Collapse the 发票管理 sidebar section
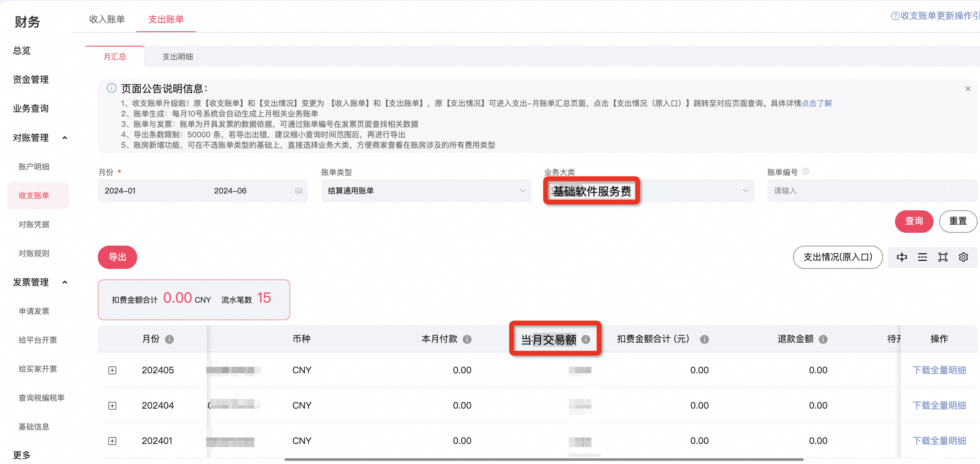 pyautogui.click(x=65, y=282)
